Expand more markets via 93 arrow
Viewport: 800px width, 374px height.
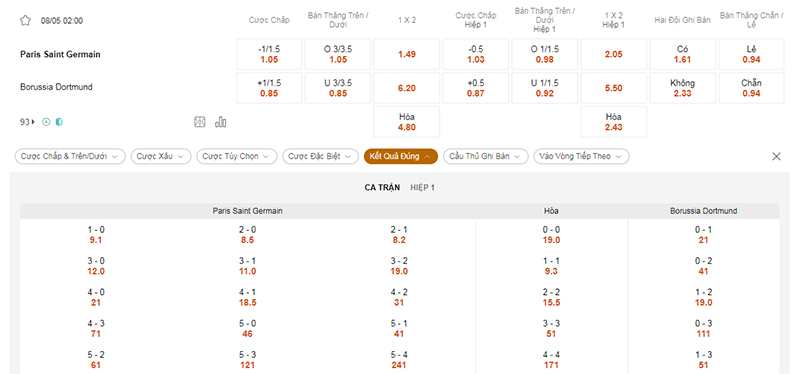pyautogui.click(x=28, y=122)
